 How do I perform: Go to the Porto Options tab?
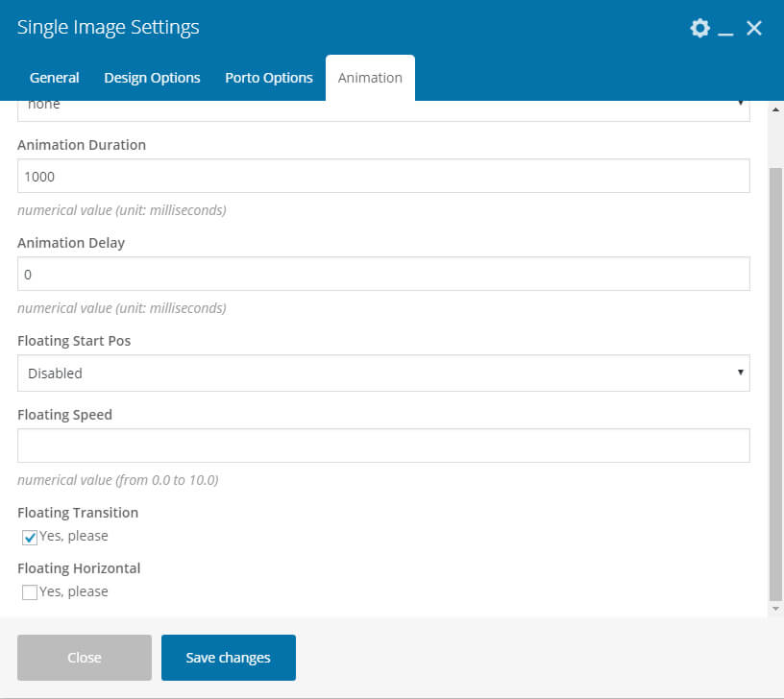pos(269,78)
